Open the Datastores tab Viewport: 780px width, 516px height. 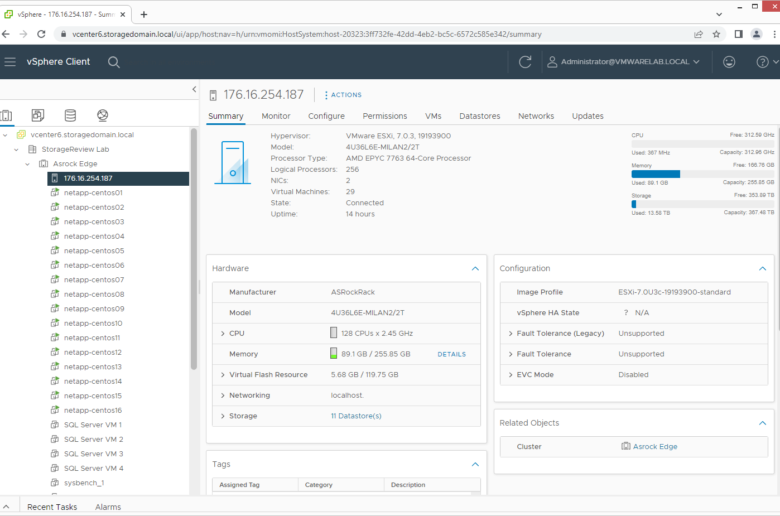point(480,116)
